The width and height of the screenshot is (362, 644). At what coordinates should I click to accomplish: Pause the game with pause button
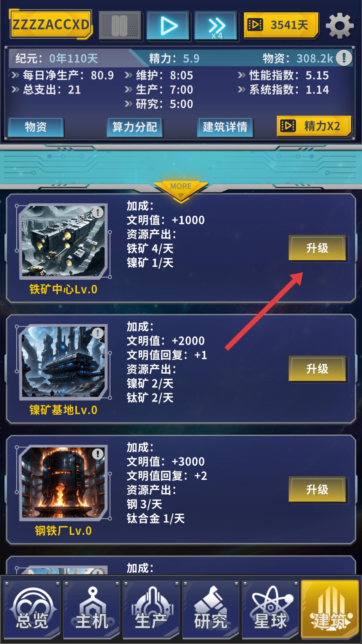(120, 26)
